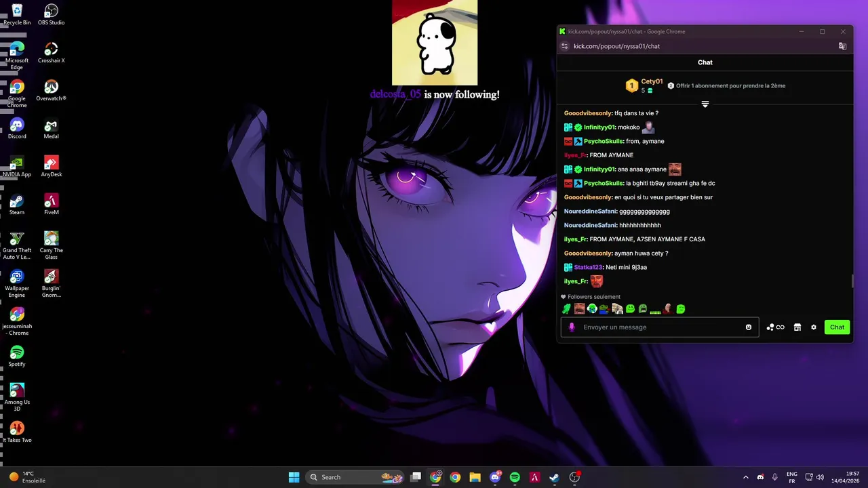The image size is (868, 488).
Task: Click Offrir 1 abonnement gift prompt
Action: [726, 86]
